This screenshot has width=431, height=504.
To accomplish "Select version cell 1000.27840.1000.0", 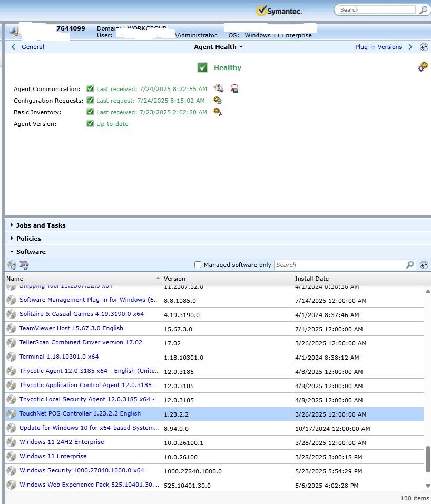I will pyautogui.click(x=193, y=471).
